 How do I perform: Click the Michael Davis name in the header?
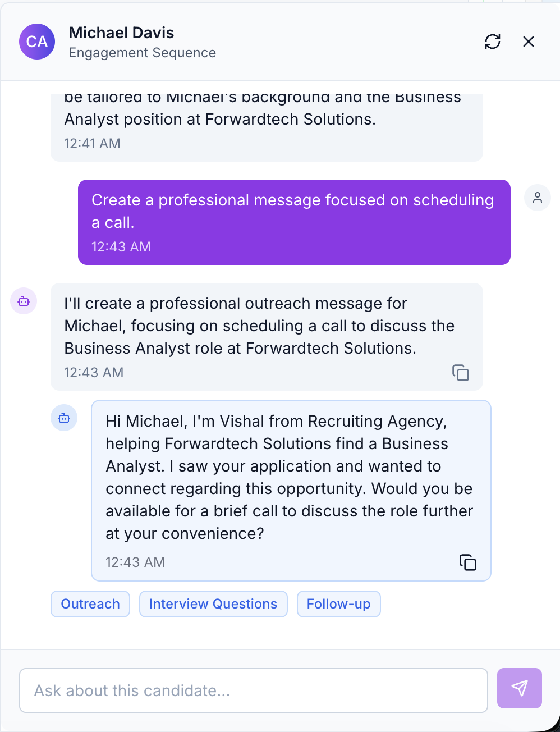[x=121, y=33]
